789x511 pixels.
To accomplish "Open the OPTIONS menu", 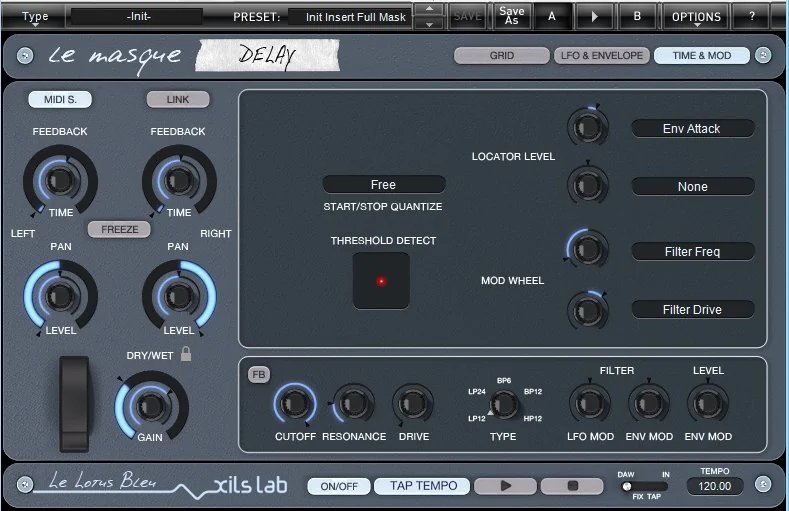I will pos(696,17).
